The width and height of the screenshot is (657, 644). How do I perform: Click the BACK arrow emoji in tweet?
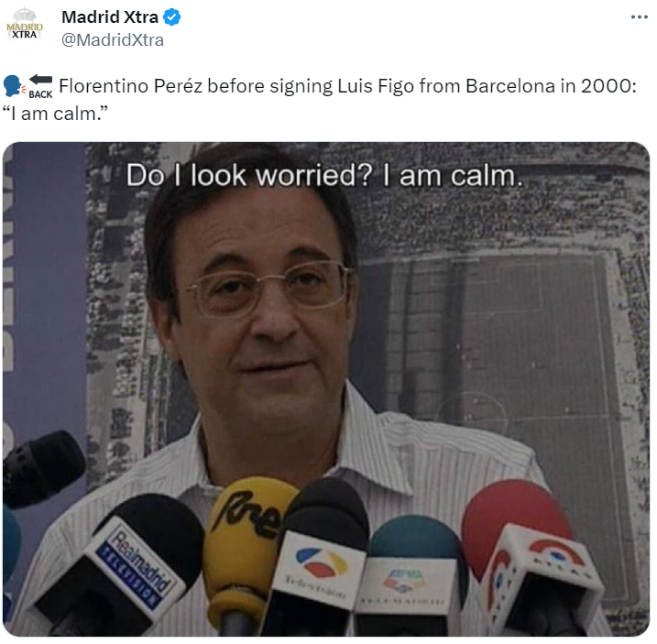point(40,86)
